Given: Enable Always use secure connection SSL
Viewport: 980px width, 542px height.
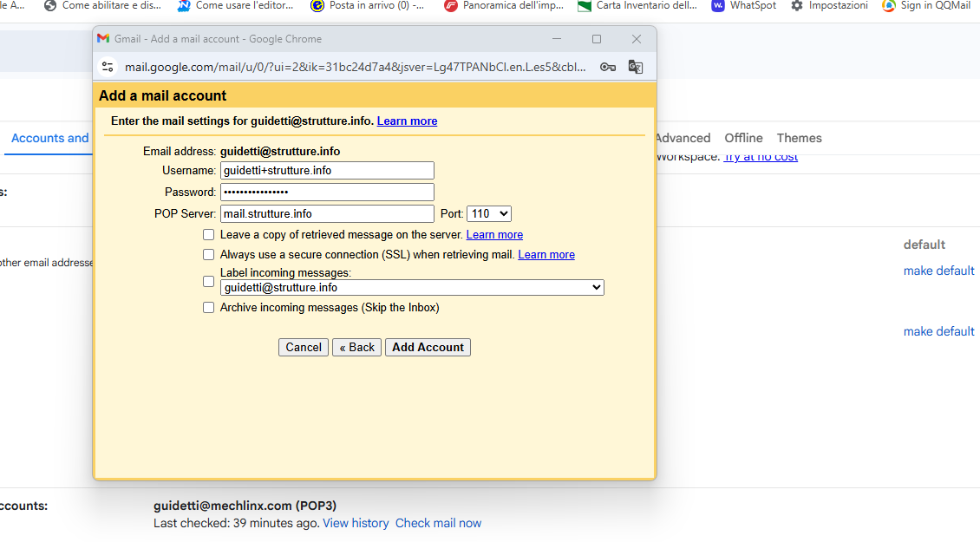Looking at the screenshot, I should 208,255.
